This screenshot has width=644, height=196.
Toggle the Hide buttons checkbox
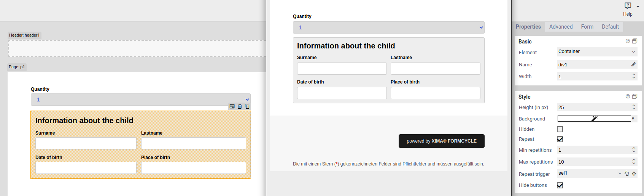click(560, 185)
